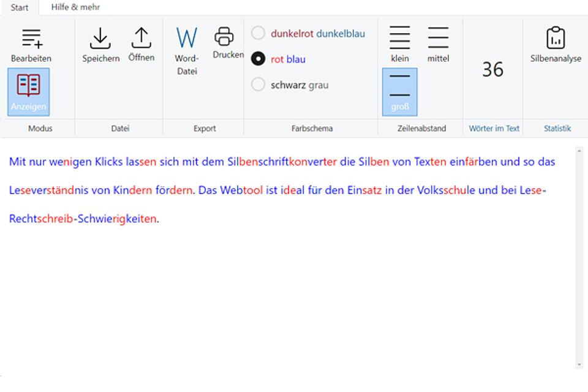Set line spacing to mittel

438,44
